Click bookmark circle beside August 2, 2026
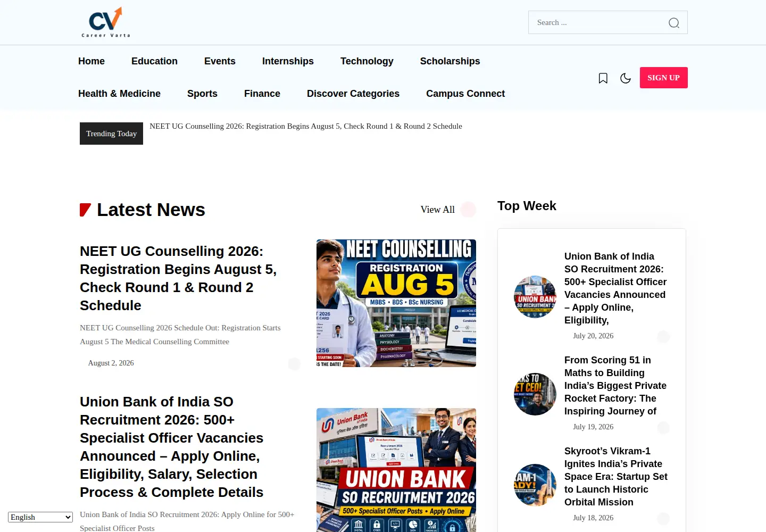 (294, 364)
